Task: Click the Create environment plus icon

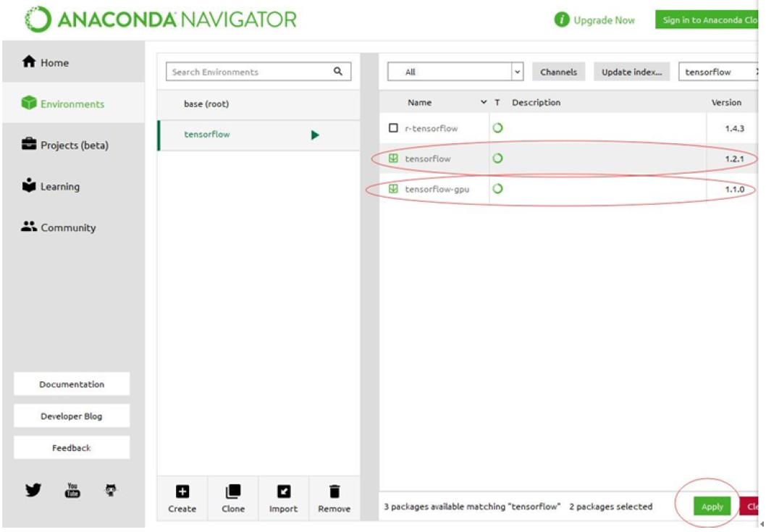Action: pos(182,491)
